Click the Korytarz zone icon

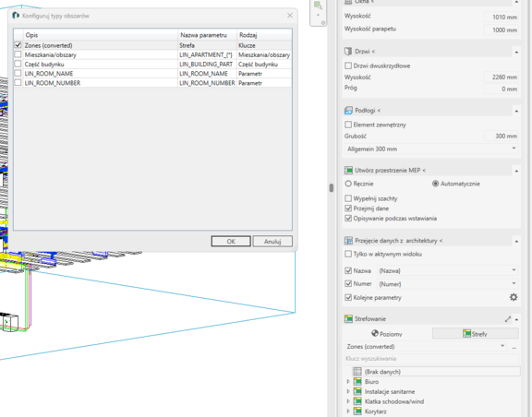tap(357, 411)
